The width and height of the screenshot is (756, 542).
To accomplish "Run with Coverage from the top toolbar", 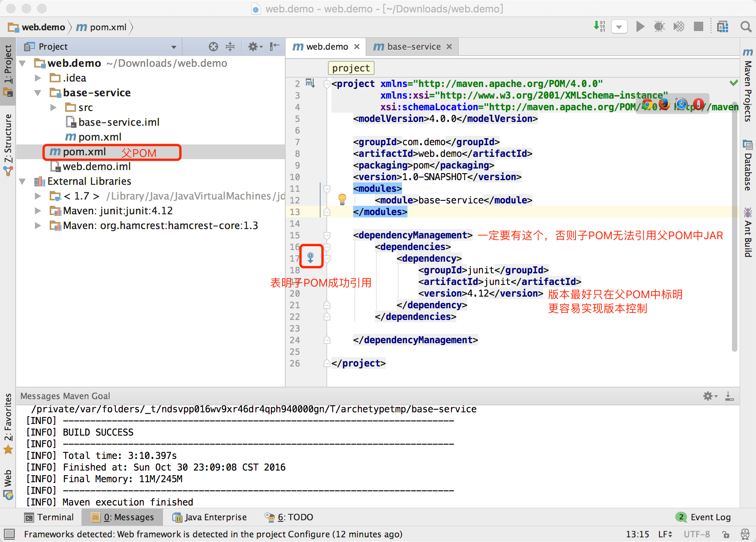I will (x=679, y=26).
